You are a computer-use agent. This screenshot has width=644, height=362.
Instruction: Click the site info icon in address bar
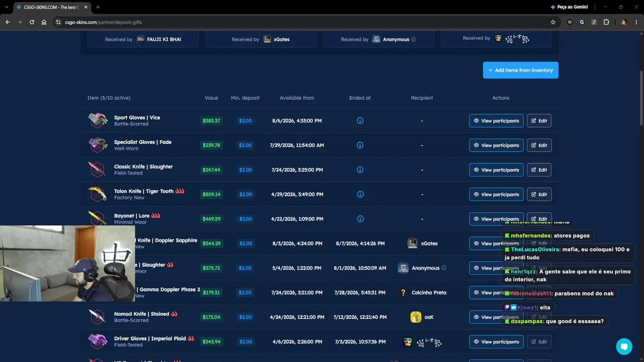pos(58,22)
